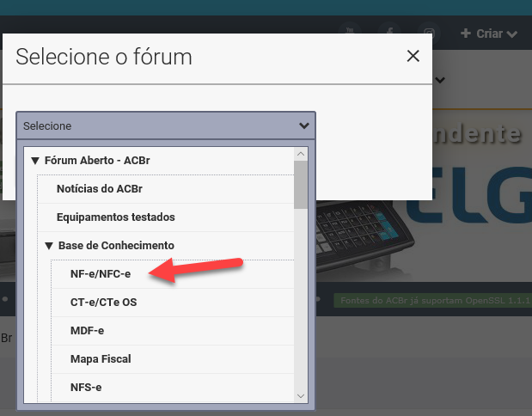Click scroll up arrow in forum list
The height and width of the screenshot is (416, 532).
tap(301, 154)
